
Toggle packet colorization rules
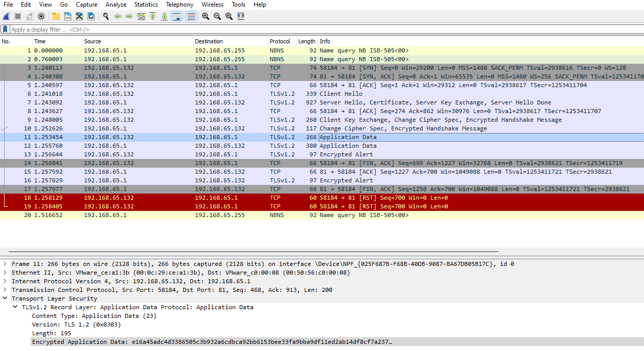191,16
